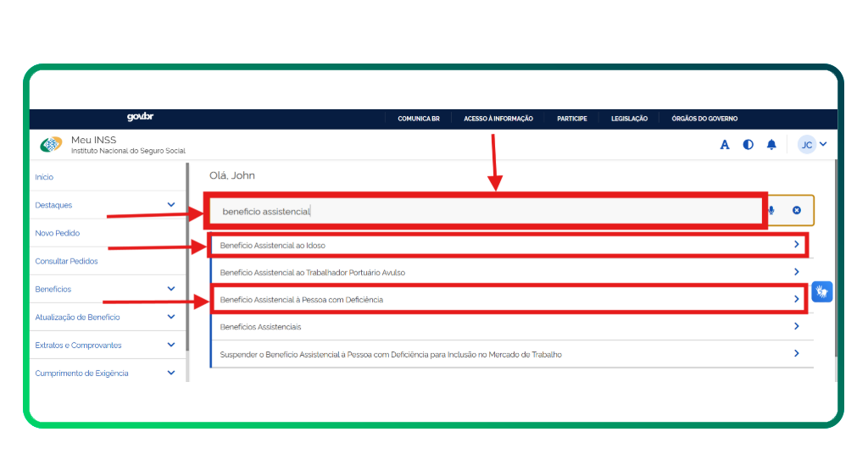
Task: Click the search field with 'benefício assistencial'
Action: click(x=483, y=211)
